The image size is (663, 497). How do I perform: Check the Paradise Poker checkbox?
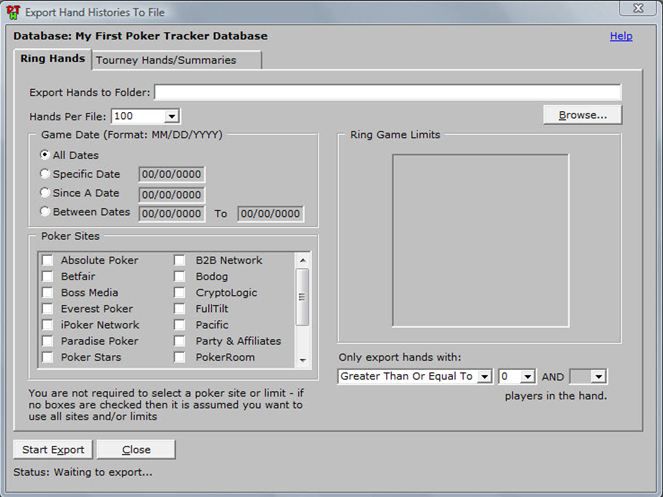coord(47,341)
